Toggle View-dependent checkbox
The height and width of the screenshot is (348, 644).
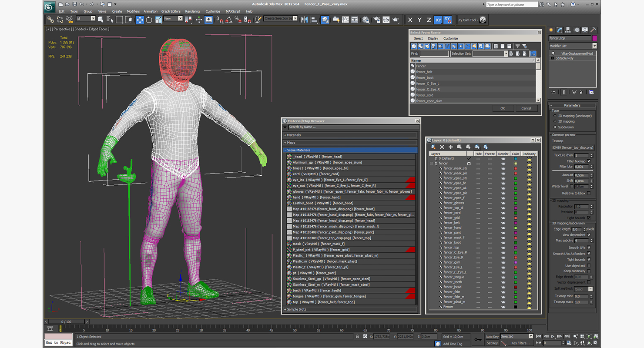589,235
